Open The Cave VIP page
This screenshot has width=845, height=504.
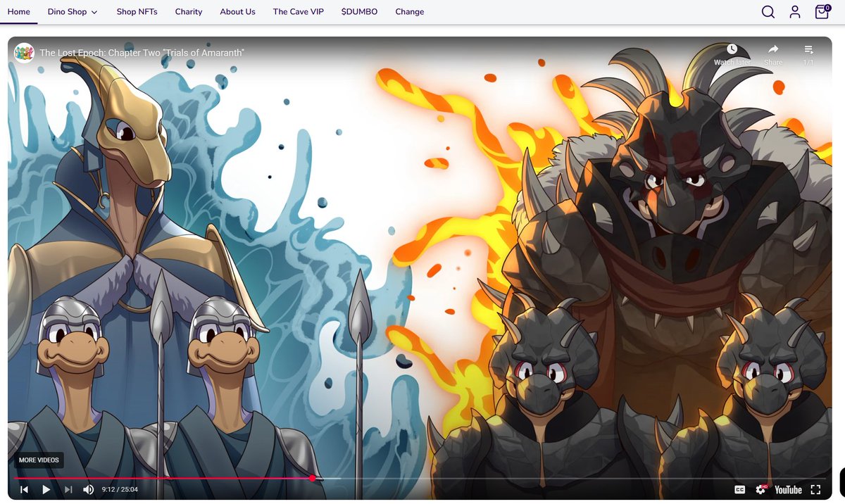299,12
